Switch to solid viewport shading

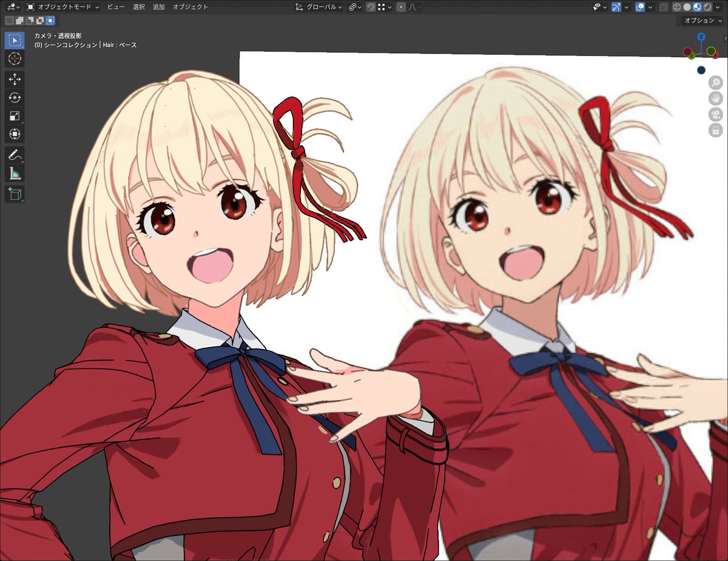pyautogui.click(x=687, y=7)
